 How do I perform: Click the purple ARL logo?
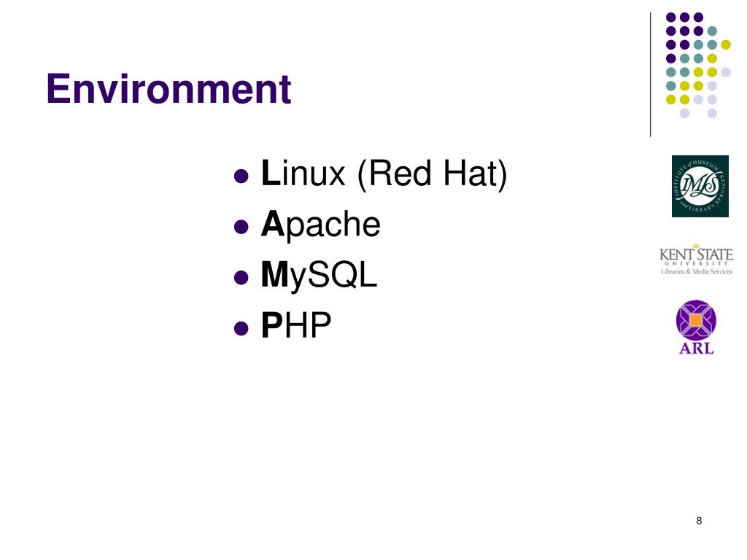click(x=696, y=327)
